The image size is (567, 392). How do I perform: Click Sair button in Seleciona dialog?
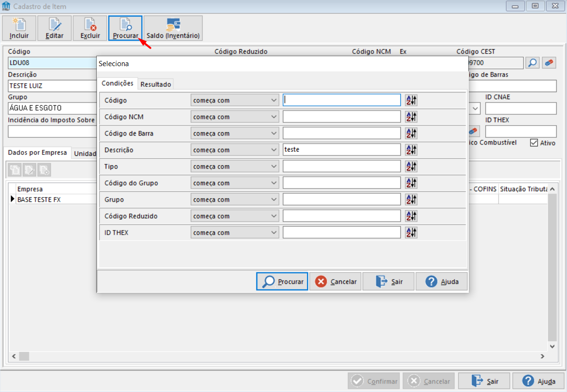point(389,281)
